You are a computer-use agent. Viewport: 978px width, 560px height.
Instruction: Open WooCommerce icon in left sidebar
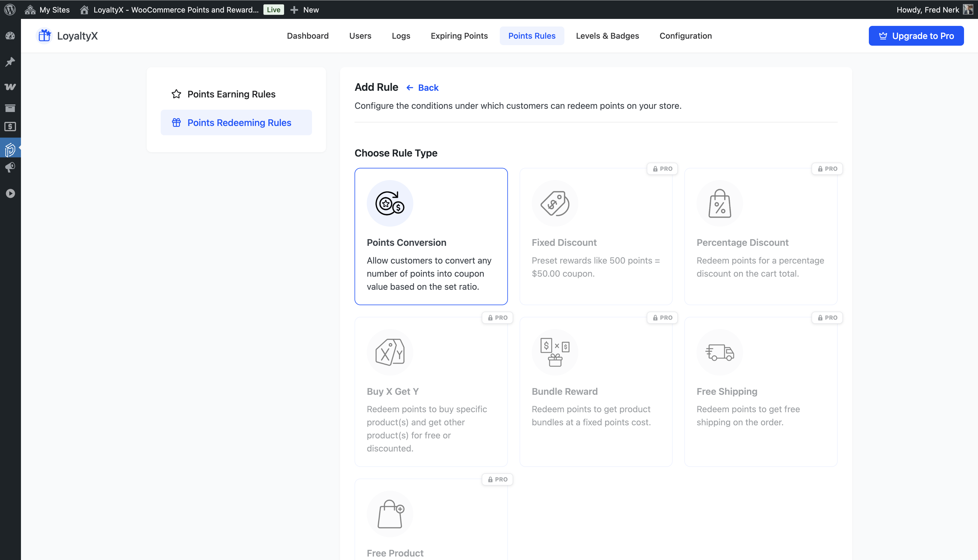[x=10, y=87]
